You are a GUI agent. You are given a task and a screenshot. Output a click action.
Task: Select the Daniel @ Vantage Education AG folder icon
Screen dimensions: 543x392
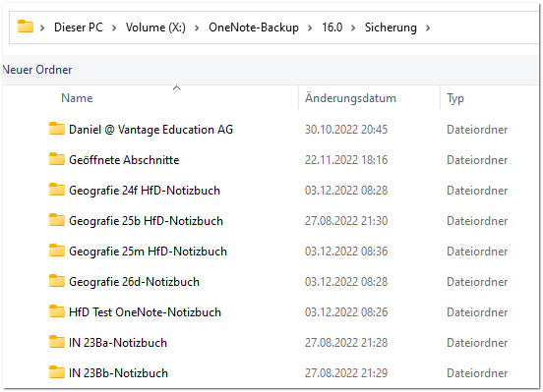point(57,129)
